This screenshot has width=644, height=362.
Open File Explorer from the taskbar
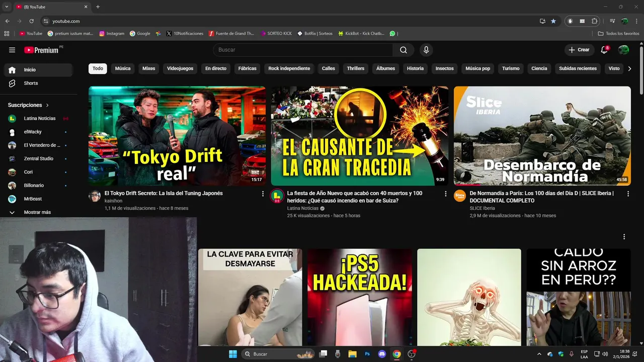352,354
